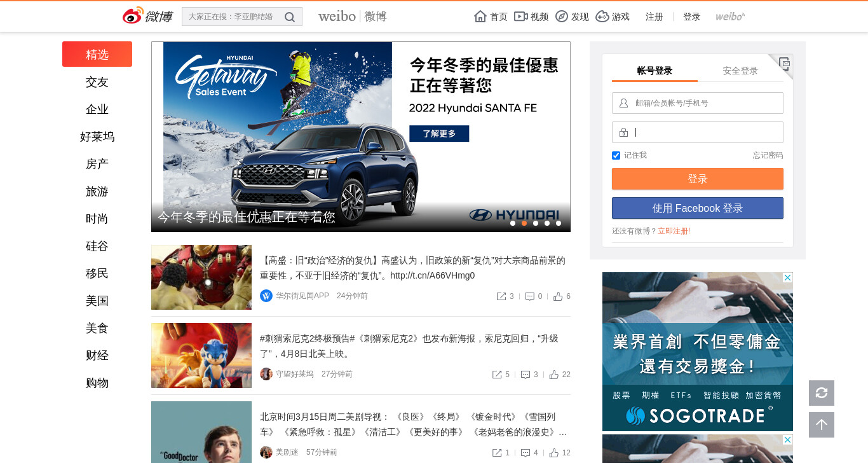Screen dimensions: 868x463
Task: Click post text starting 【高盛：旧"政治"经济的复仇】
Action: coord(412,268)
